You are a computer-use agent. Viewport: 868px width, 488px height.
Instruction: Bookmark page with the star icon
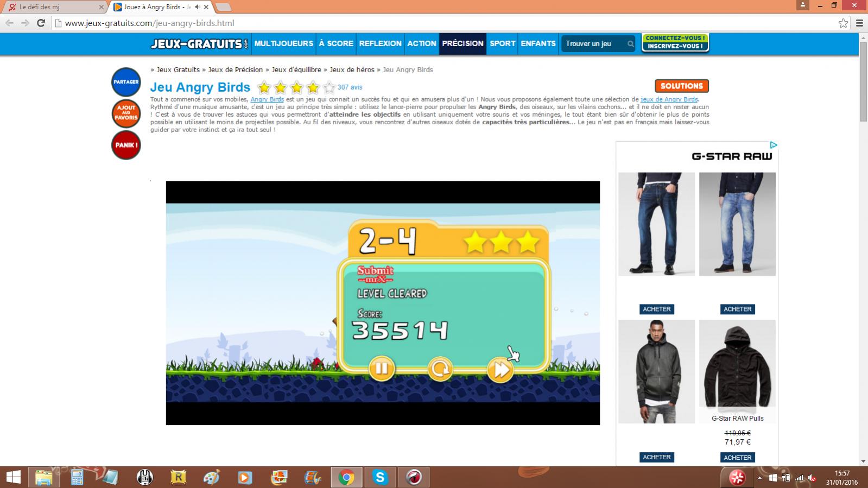coord(843,23)
